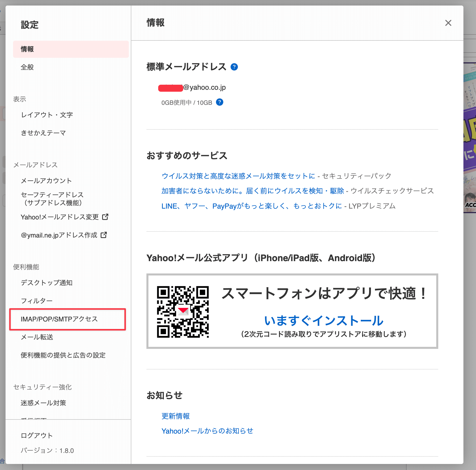This screenshot has height=470, width=476.
Task: Go to メールアカウント settings
Action: point(46,181)
